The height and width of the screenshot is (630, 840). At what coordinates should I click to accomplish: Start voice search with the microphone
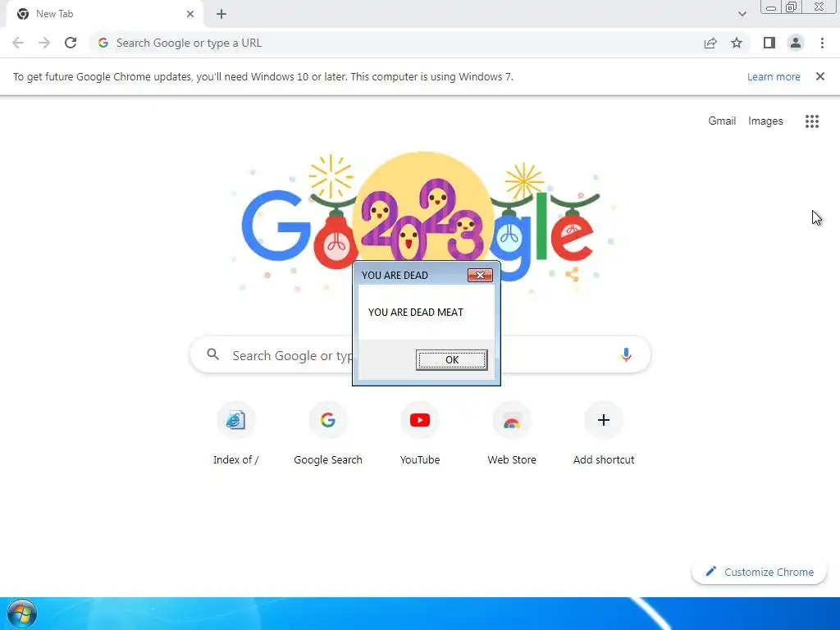[x=626, y=354]
